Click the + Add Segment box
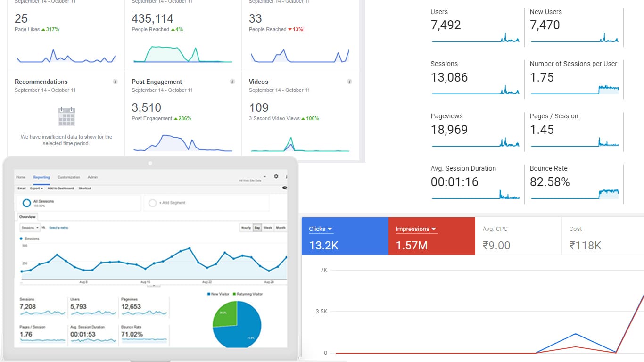Screen dimensions: 644x362 point(206,203)
